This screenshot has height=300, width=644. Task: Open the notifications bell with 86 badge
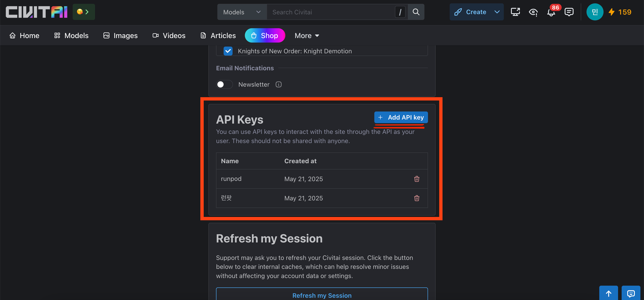(551, 12)
